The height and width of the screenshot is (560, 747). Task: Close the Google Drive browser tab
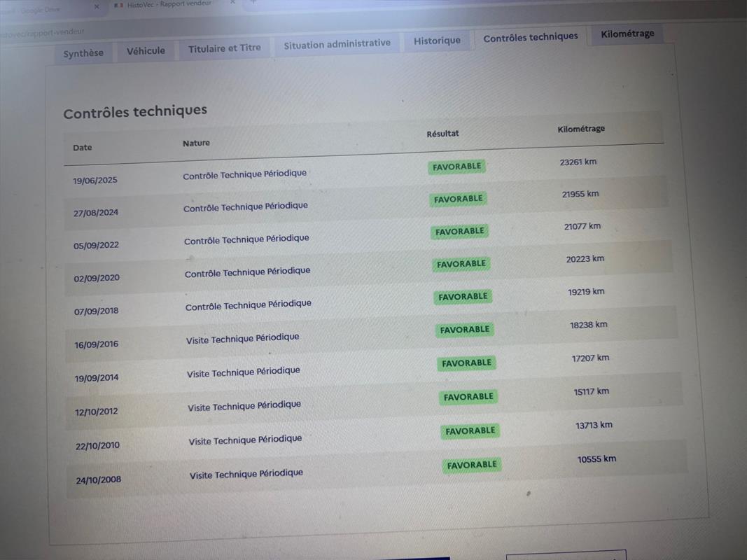(96, 7)
